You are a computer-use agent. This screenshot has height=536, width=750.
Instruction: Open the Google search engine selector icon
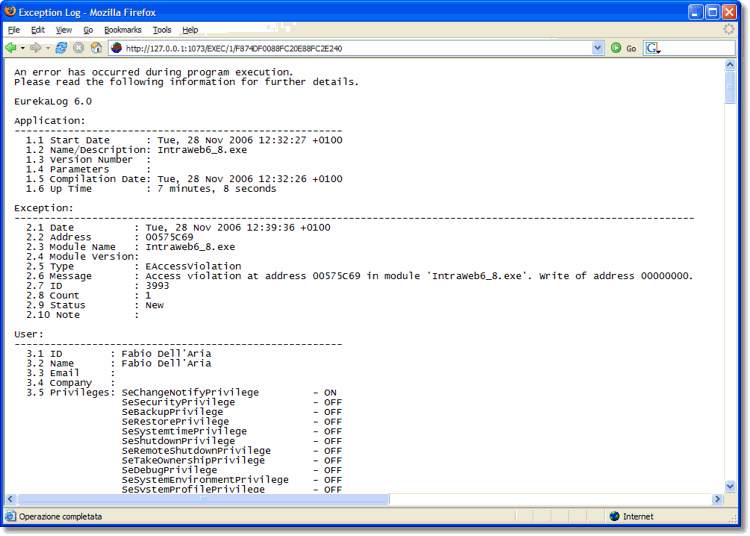click(x=653, y=48)
